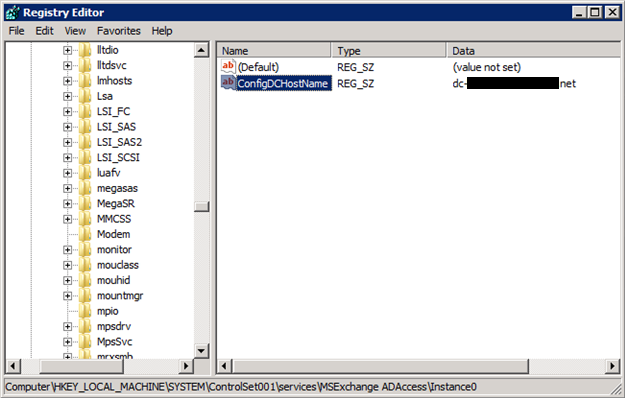Viewport: 625px width, 398px height.
Task: Expand the lltdio key
Action: (67, 50)
